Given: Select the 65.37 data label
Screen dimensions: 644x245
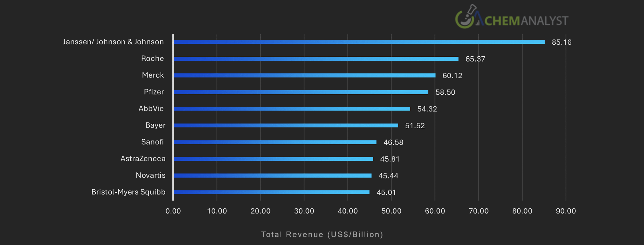Looking at the screenshot, I should point(475,59).
